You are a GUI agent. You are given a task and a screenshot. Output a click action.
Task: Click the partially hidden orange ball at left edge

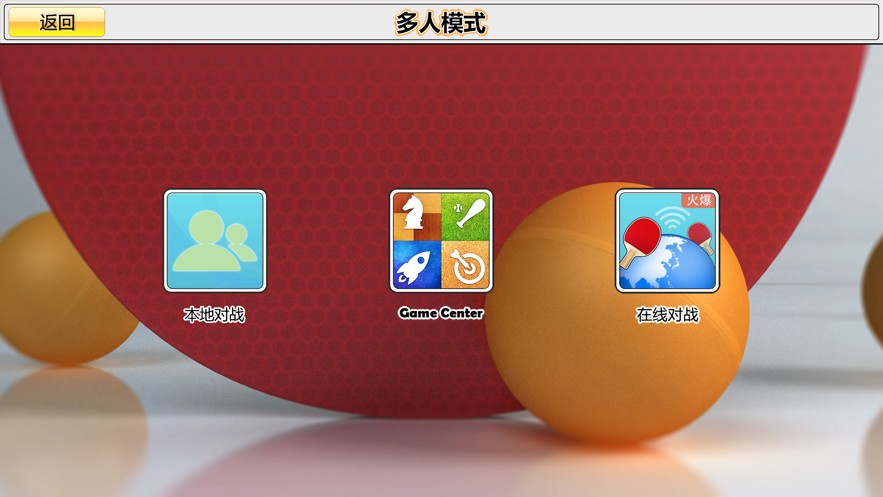tap(62, 288)
